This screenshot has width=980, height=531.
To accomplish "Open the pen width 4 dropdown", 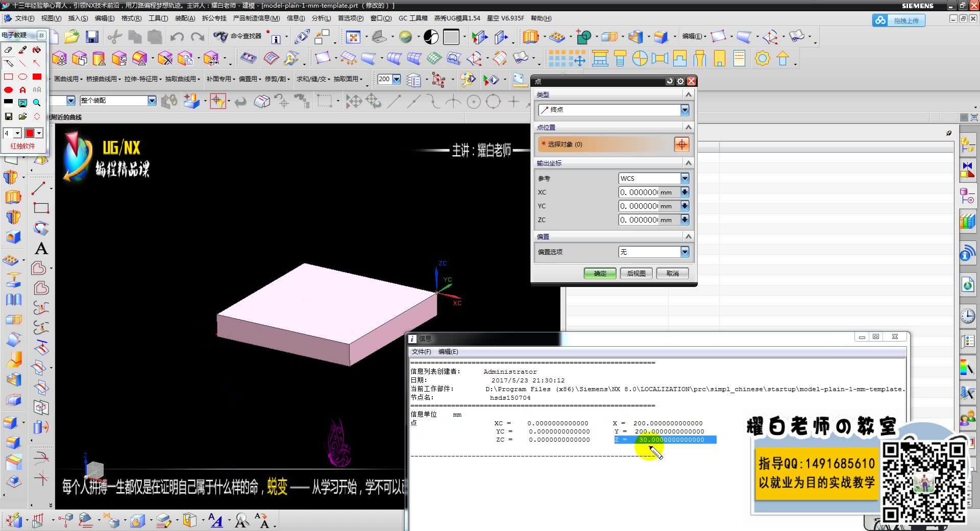I will point(17,133).
